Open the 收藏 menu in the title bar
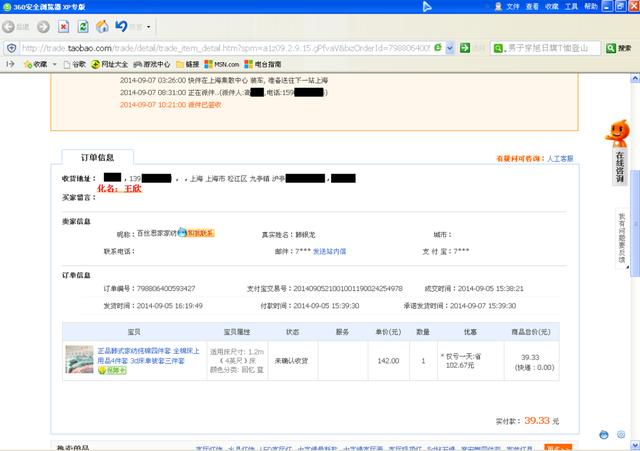 [x=552, y=7]
